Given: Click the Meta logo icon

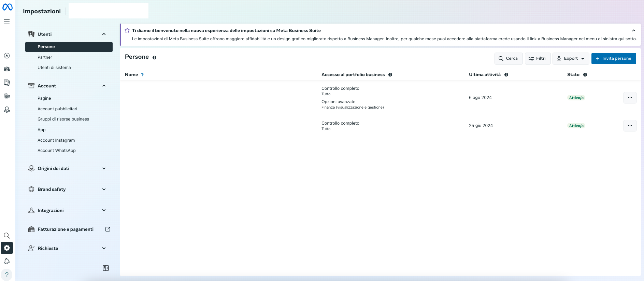Looking at the screenshot, I should [x=7, y=7].
